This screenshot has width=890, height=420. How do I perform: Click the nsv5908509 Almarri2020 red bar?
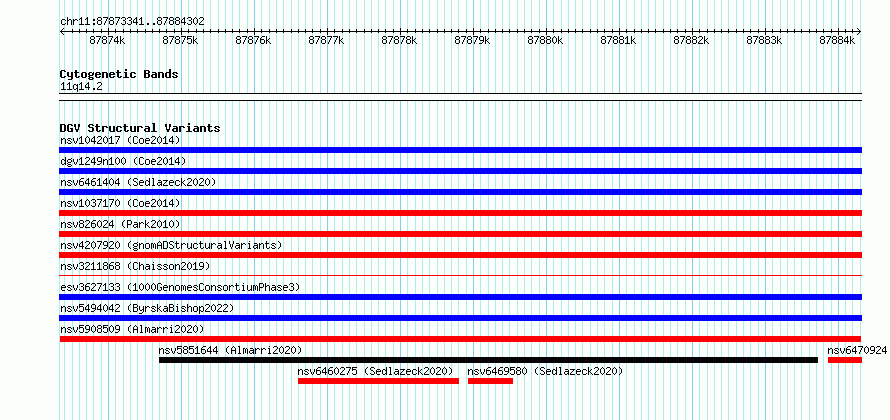[x=460, y=339]
